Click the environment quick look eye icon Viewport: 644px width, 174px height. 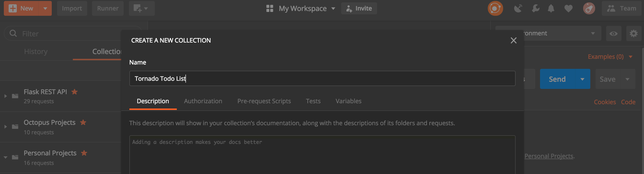614,33
